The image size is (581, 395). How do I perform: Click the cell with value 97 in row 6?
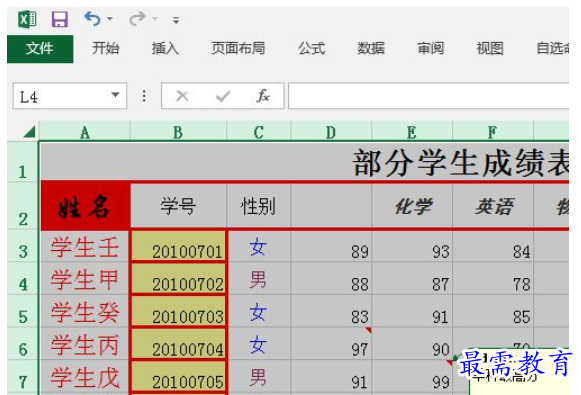click(331, 344)
